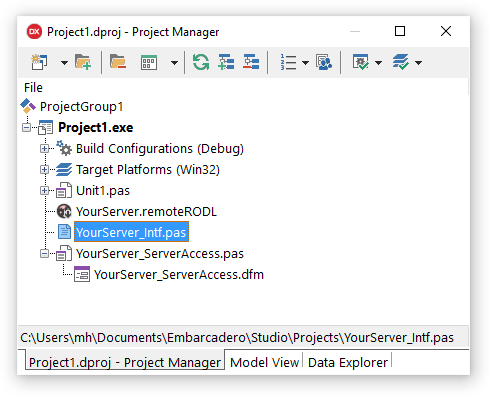Screen dimensions: 491x397
Task: Click the gears icon of Build Configurations
Action: pyautogui.click(x=64, y=148)
